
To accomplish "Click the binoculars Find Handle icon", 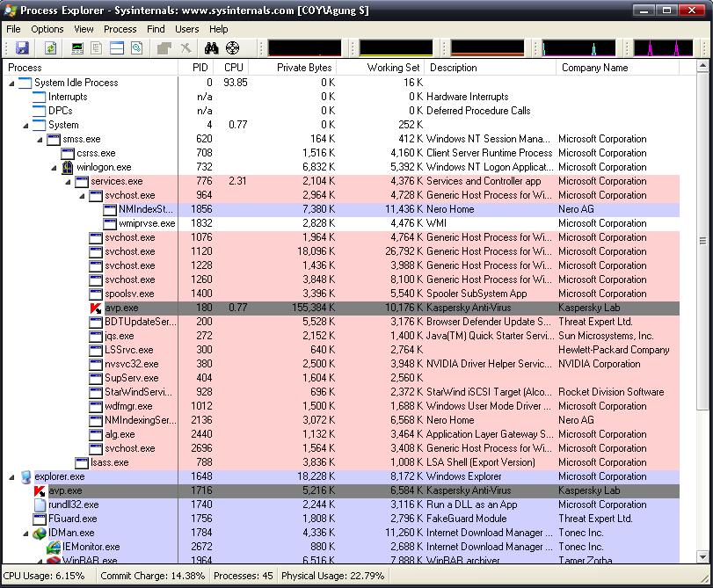I will point(212,48).
